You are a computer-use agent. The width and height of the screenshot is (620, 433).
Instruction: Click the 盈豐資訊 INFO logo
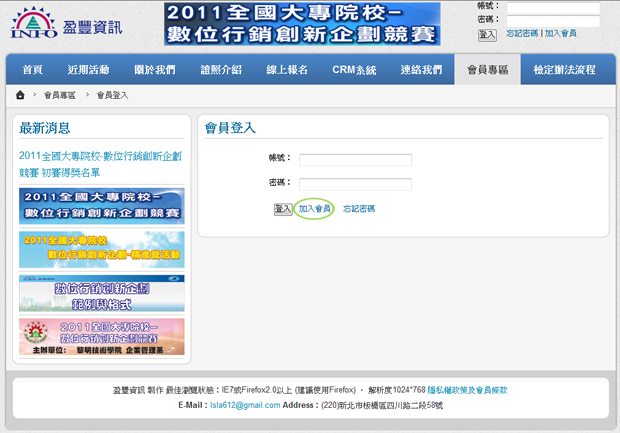[66, 24]
